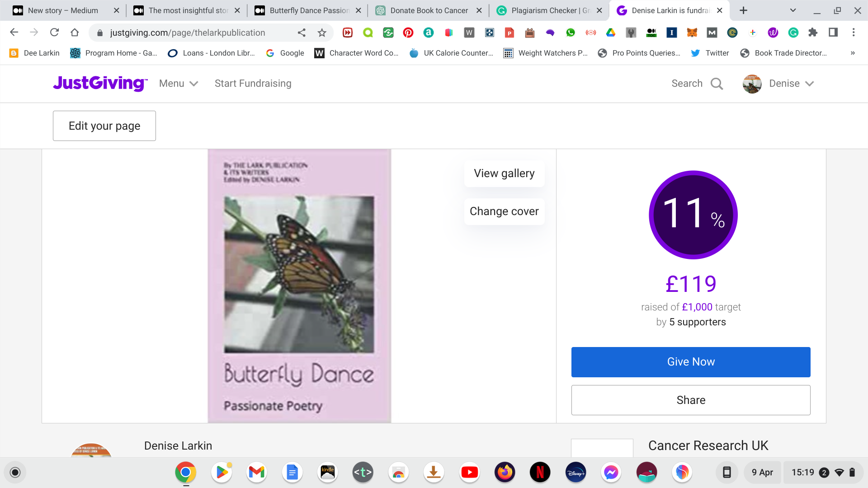The image size is (868, 488).
Task: Launch YouTube from the shelf
Action: (469, 473)
